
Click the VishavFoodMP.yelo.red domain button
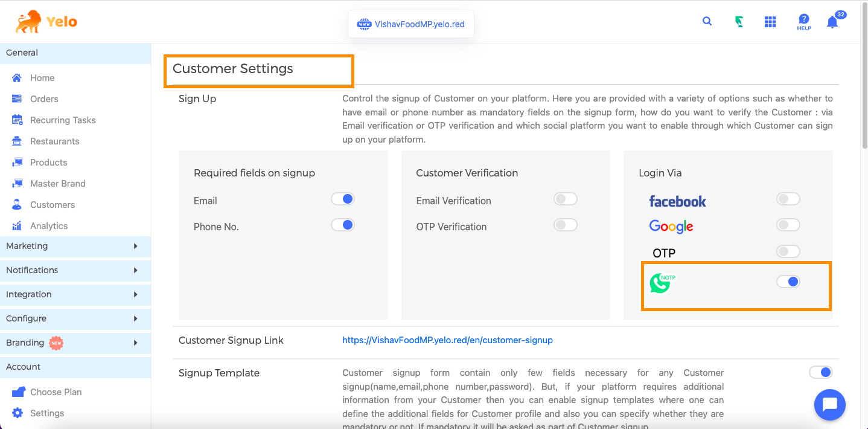click(x=411, y=25)
